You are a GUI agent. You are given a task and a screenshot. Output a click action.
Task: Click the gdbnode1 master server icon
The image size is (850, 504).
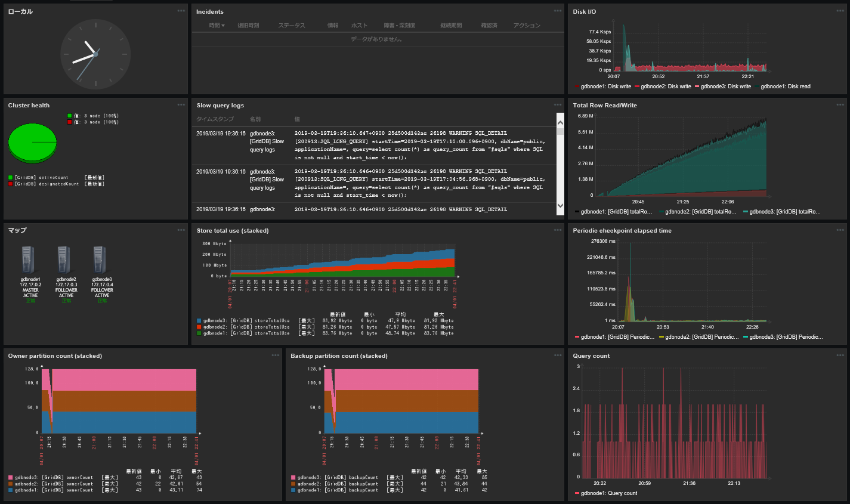pos(28,261)
